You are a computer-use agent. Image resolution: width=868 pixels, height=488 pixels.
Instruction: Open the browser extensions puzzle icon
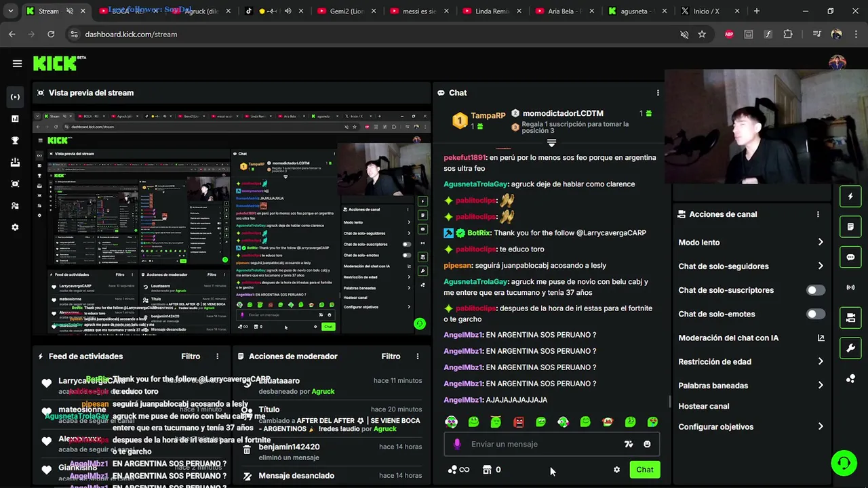[x=788, y=34]
